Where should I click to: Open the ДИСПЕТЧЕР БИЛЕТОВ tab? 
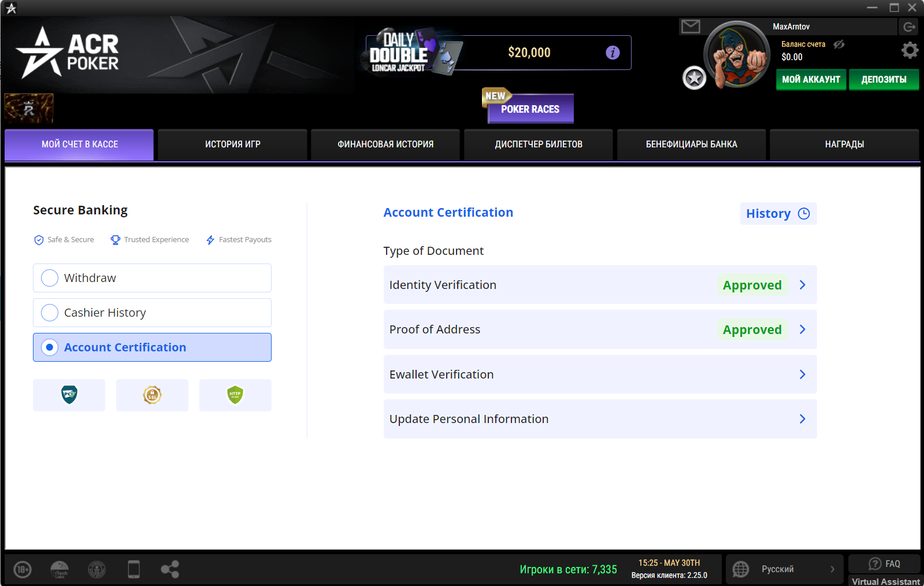point(539,144)
